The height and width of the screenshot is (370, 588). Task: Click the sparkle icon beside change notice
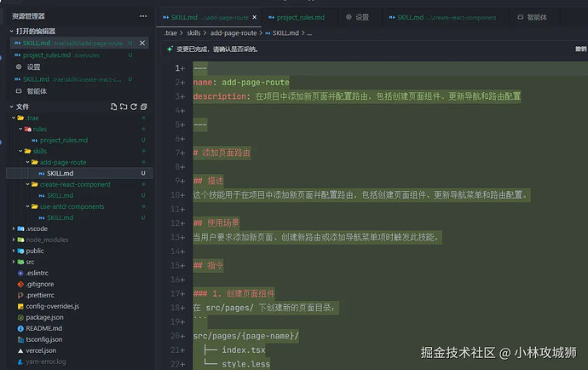170,49
